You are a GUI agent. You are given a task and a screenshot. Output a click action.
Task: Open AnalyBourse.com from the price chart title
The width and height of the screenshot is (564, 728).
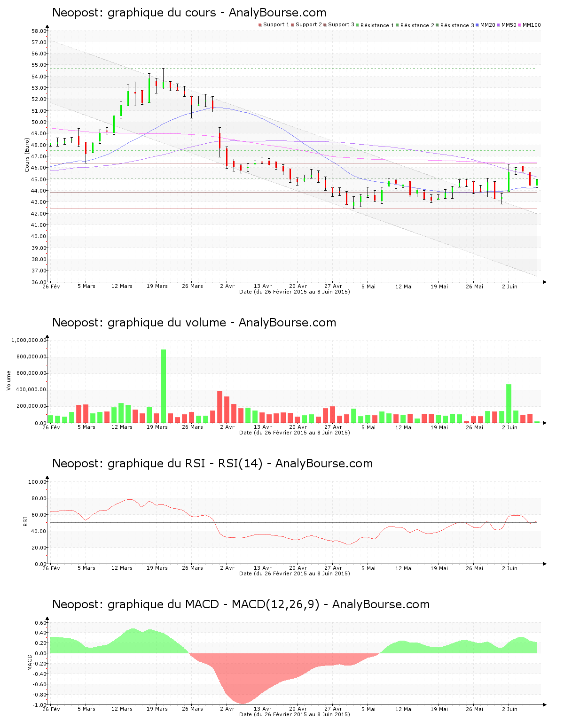[275, 13]
